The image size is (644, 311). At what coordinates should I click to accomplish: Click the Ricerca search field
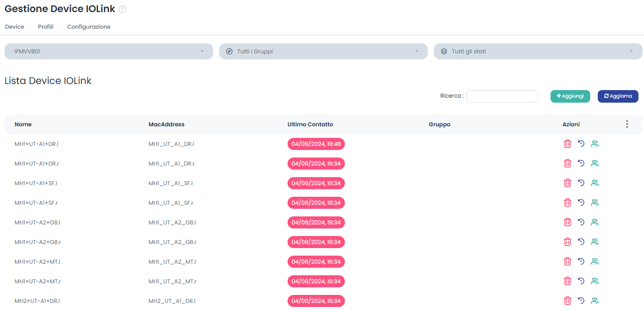502,96
